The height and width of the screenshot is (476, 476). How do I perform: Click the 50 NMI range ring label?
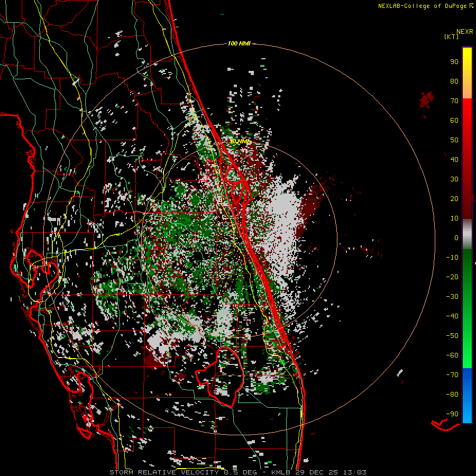coord(239,141)
